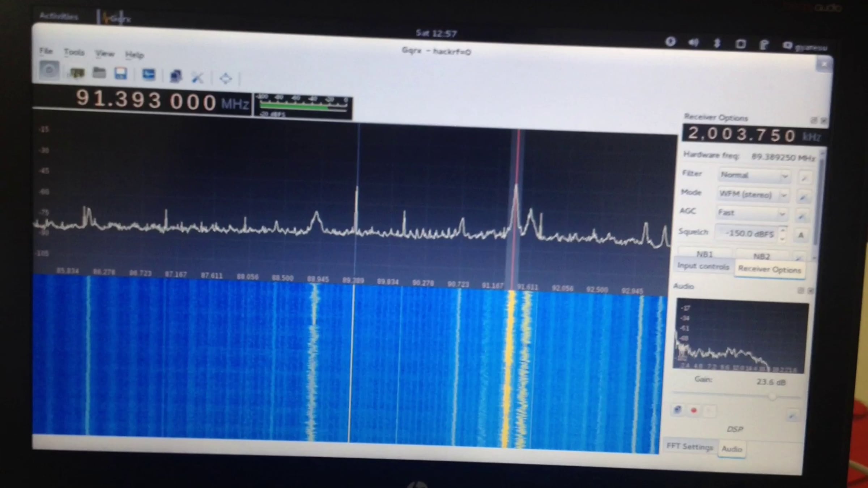Screen dimensions: 868x488
Task: Click the Bluetooth icon in the system tray
Action: (716, 43)
